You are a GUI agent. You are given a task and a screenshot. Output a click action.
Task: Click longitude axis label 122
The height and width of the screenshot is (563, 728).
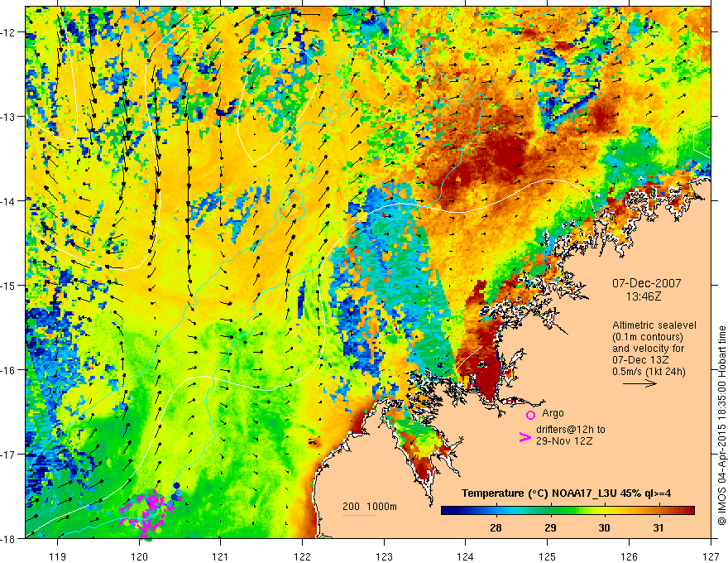coord(302,556)
